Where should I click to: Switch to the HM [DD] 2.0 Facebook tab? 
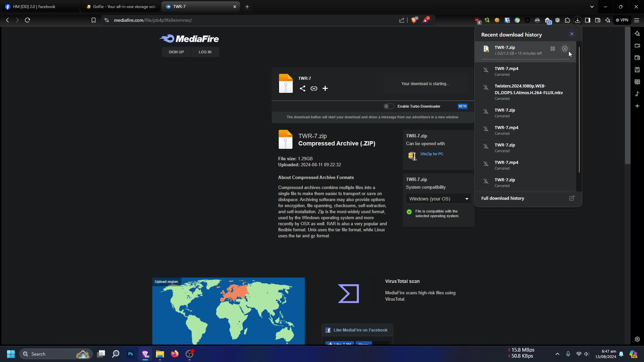[40, 7]
